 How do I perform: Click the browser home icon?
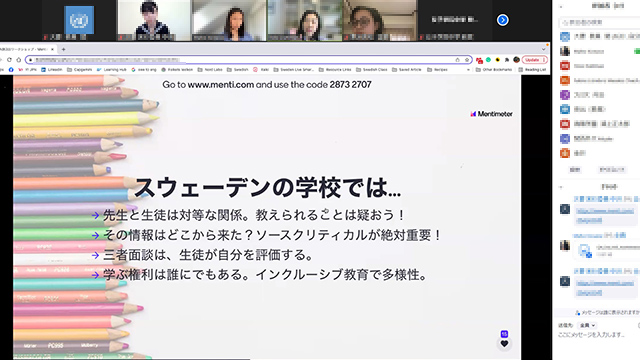pos(18,60)
